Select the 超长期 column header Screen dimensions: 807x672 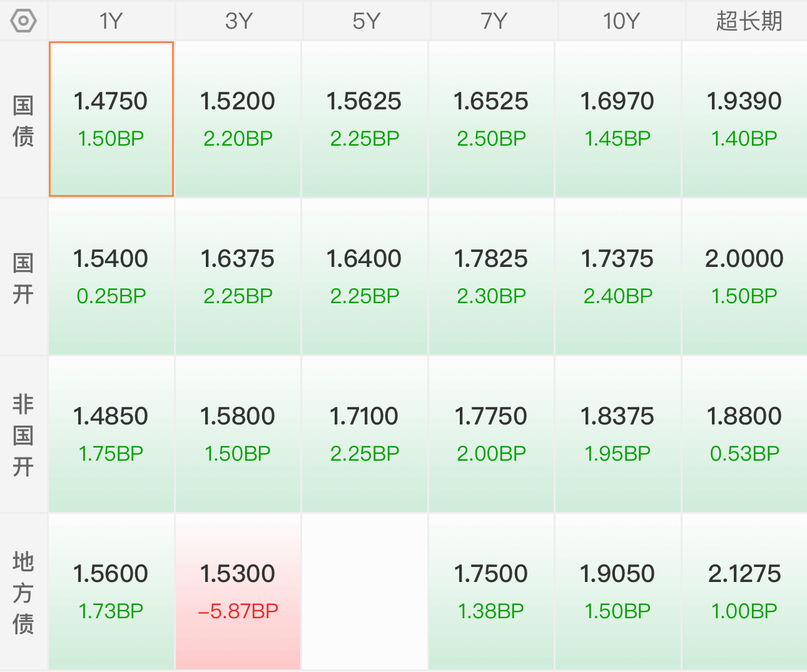tap(748, 21)
